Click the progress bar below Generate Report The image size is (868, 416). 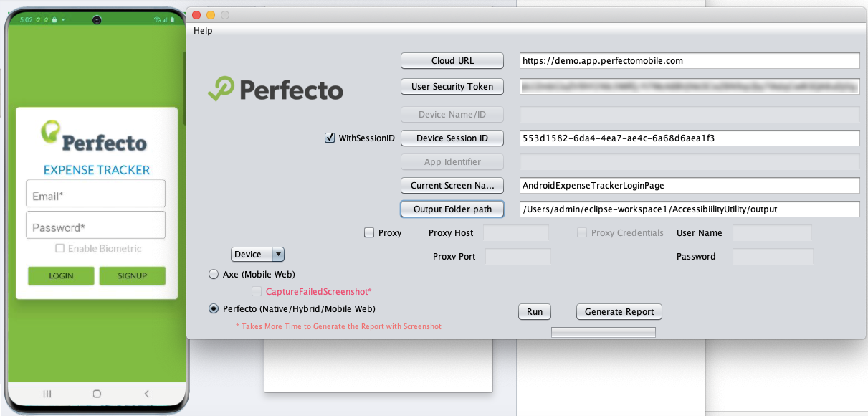tap(603, 332)
